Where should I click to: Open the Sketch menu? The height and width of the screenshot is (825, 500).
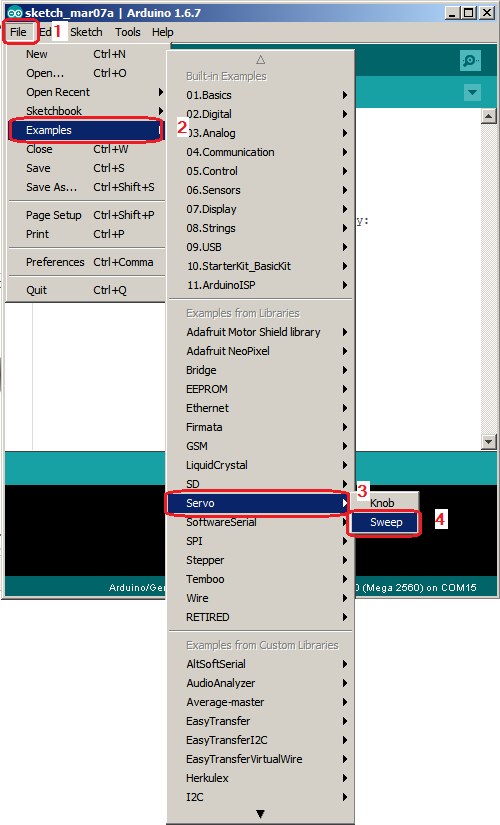86,32
